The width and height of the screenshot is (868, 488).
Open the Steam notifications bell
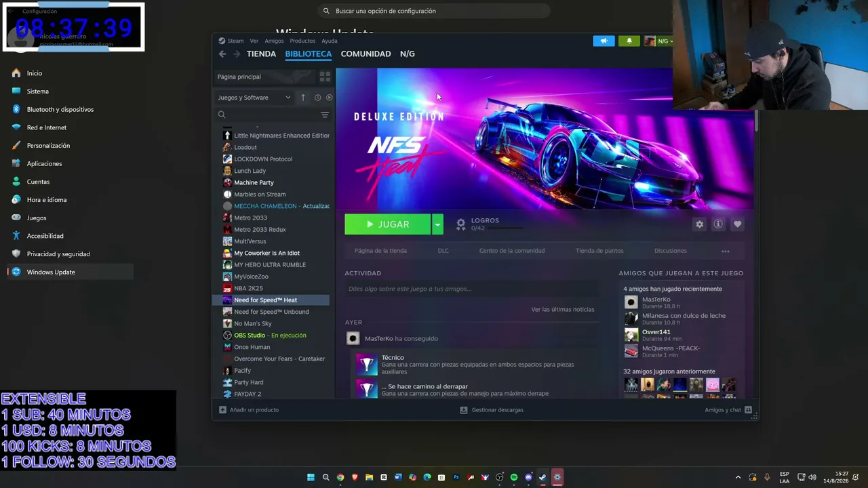(x=629, y=41)
